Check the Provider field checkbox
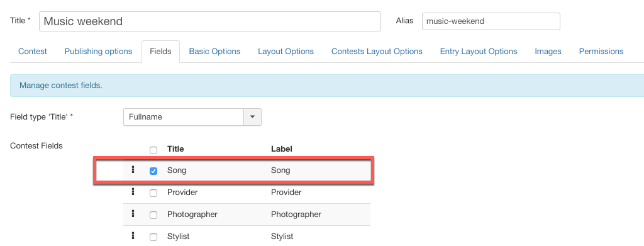The height and width of the screenshot is (246, 644). click(153, 193)
